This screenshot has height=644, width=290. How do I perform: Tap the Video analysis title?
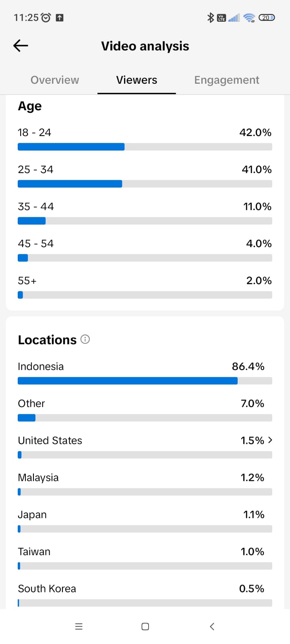tap(145, 46)
